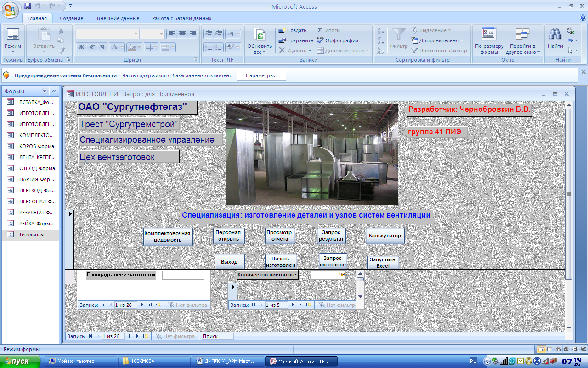
Task: Click the Поиск search field
Action: click(217, 336)
